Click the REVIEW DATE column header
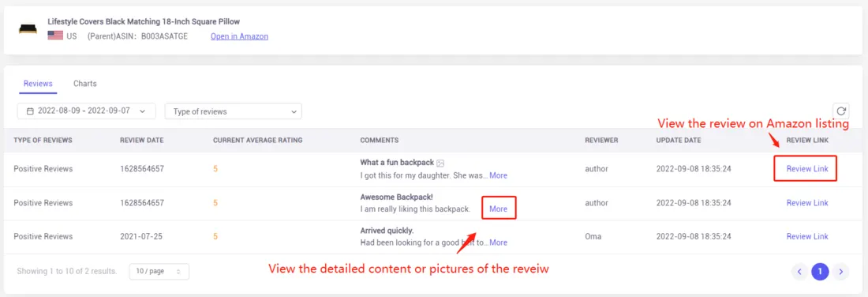 (142, 140)
